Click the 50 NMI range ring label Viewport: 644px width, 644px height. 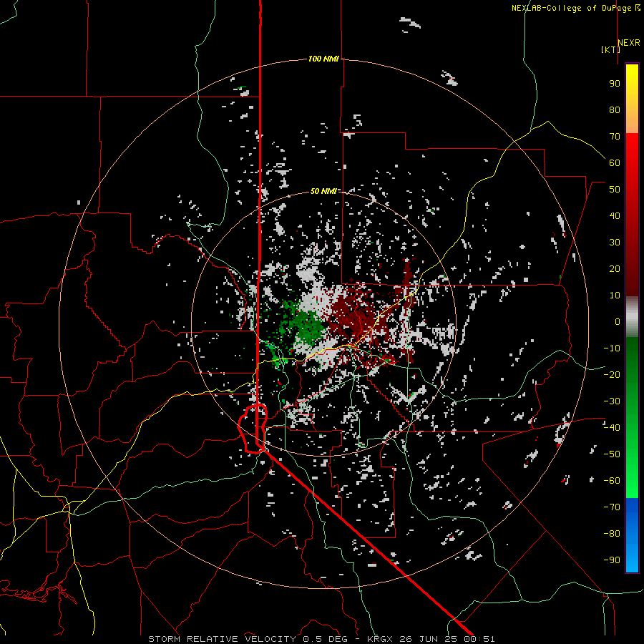(323, 191)
